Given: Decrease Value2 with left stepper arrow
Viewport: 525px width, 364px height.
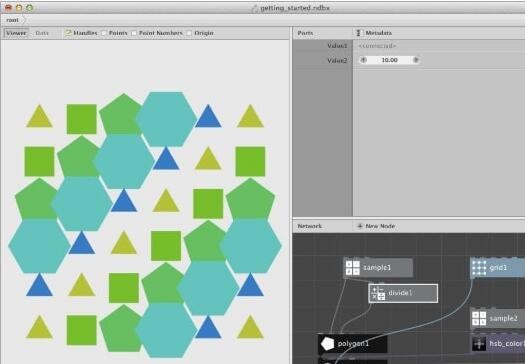Looking at the screenshot, I should click(x=363, y=60).
